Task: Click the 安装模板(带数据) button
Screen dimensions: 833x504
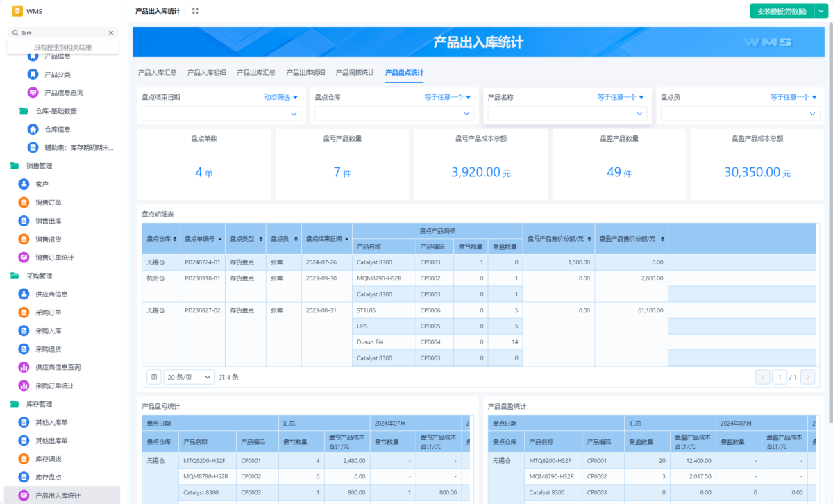Action: pyautogui.click(x=782, y=11)
